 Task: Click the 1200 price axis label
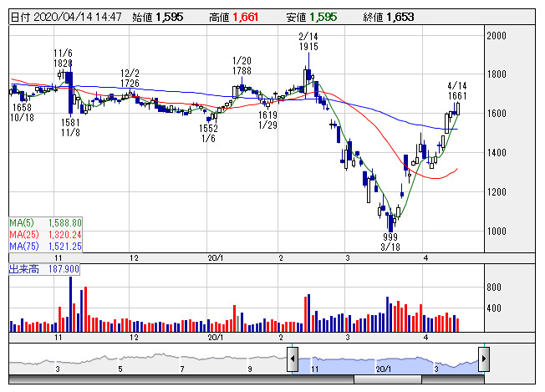497,192
